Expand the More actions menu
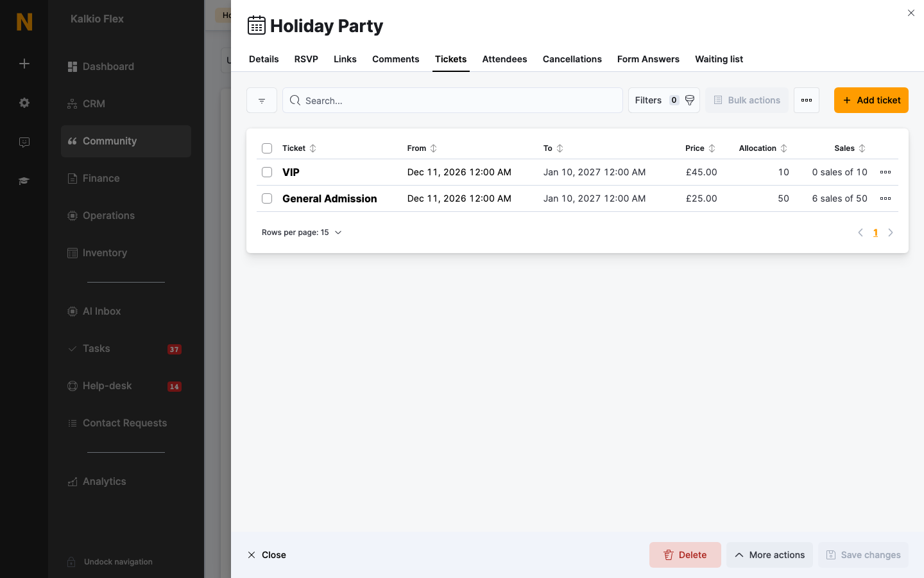 click(x=769, y=555)
